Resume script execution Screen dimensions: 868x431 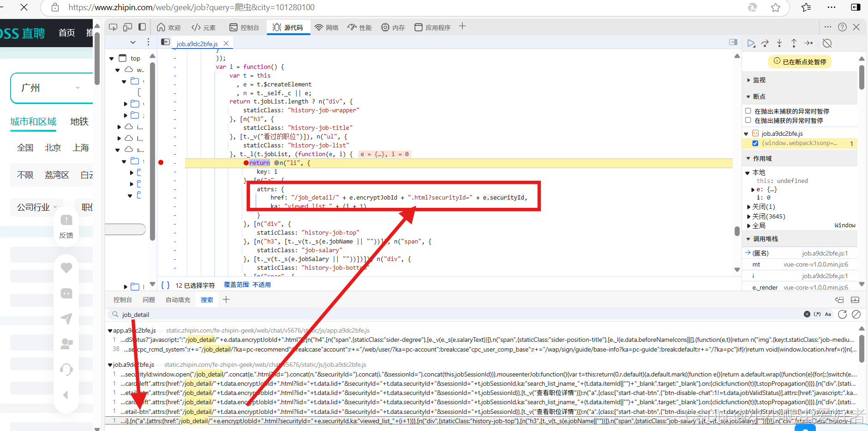pyautogui.click(x=751, y=43)
